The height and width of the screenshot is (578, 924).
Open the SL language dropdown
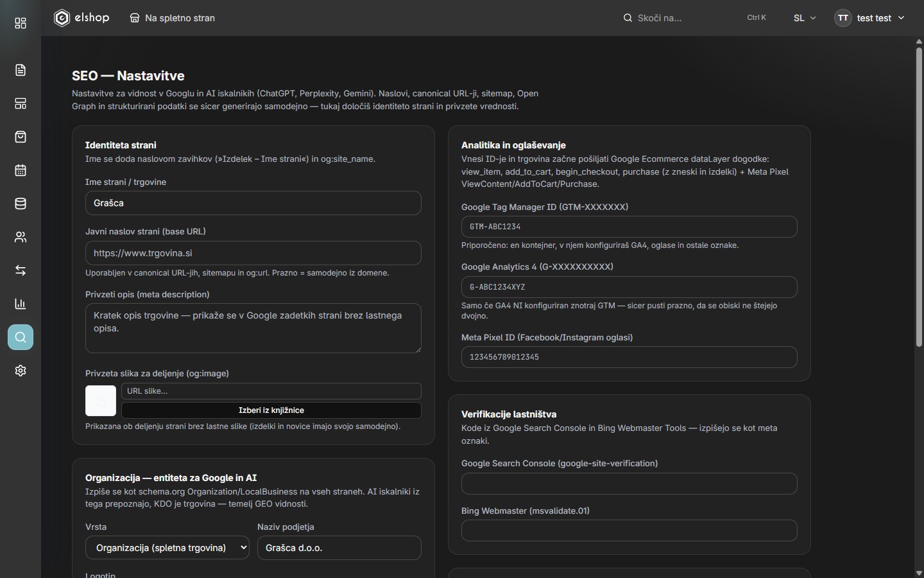point(805,18)
